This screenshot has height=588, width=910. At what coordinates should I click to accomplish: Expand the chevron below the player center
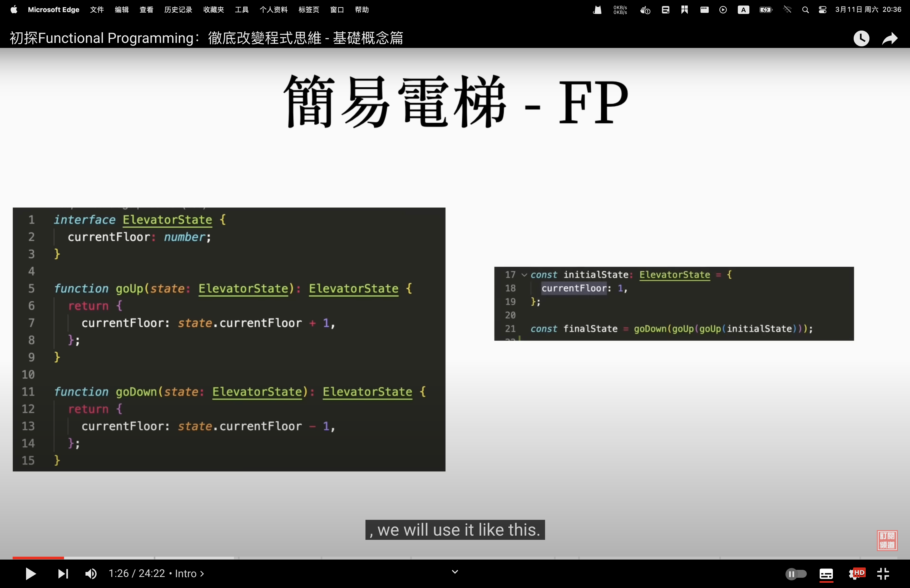tap(455, 572)
